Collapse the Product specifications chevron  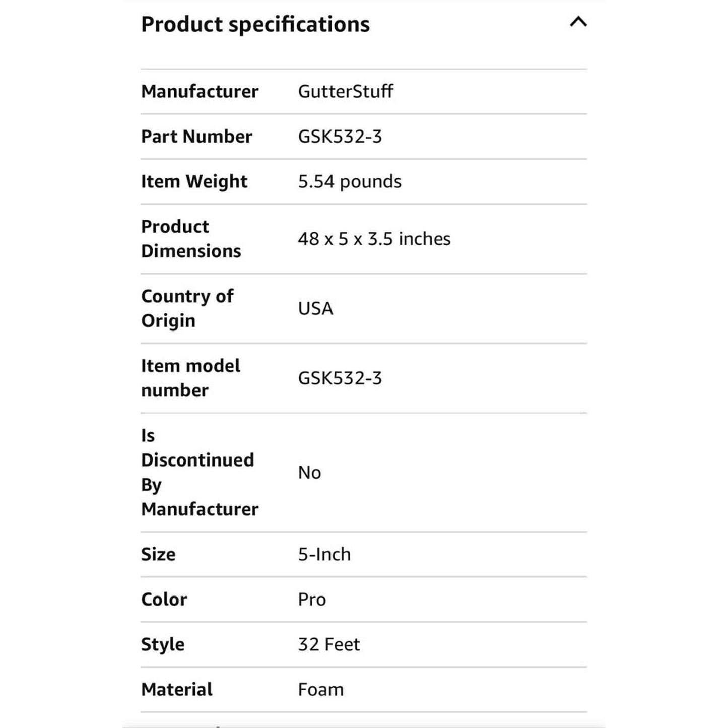(x=578, y=22)
